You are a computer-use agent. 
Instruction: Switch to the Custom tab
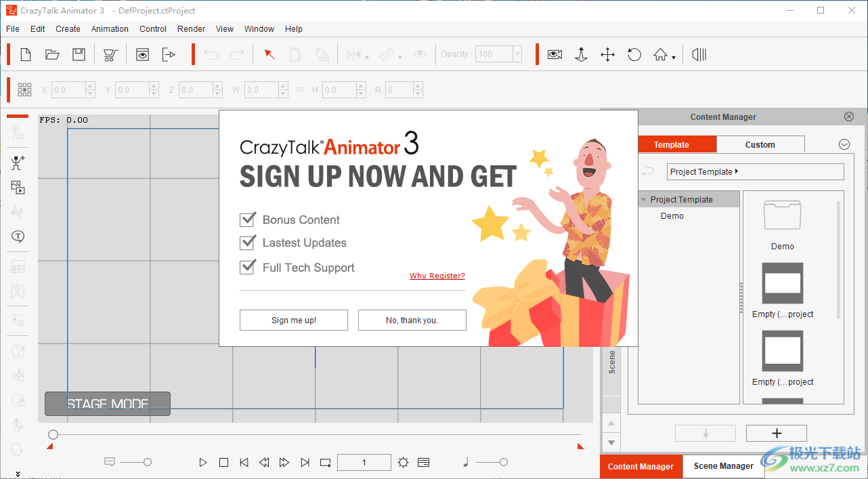[x=760, y=144]
